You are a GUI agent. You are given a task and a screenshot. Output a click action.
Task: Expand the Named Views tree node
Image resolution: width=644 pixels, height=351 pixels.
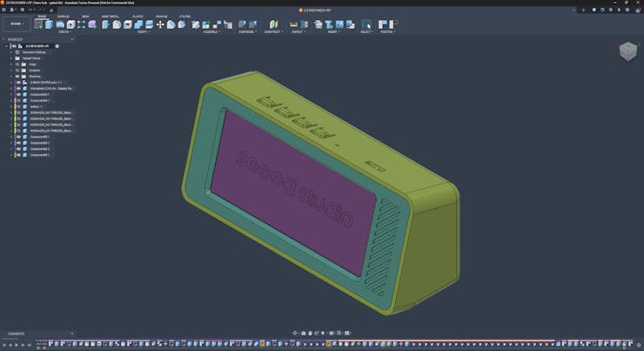pos(11,58)
